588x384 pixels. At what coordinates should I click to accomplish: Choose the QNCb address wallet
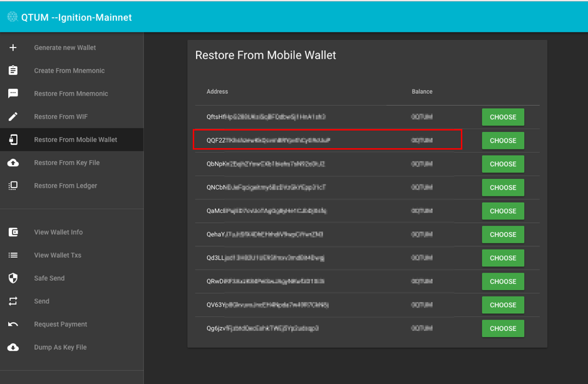tap(503, 188)
